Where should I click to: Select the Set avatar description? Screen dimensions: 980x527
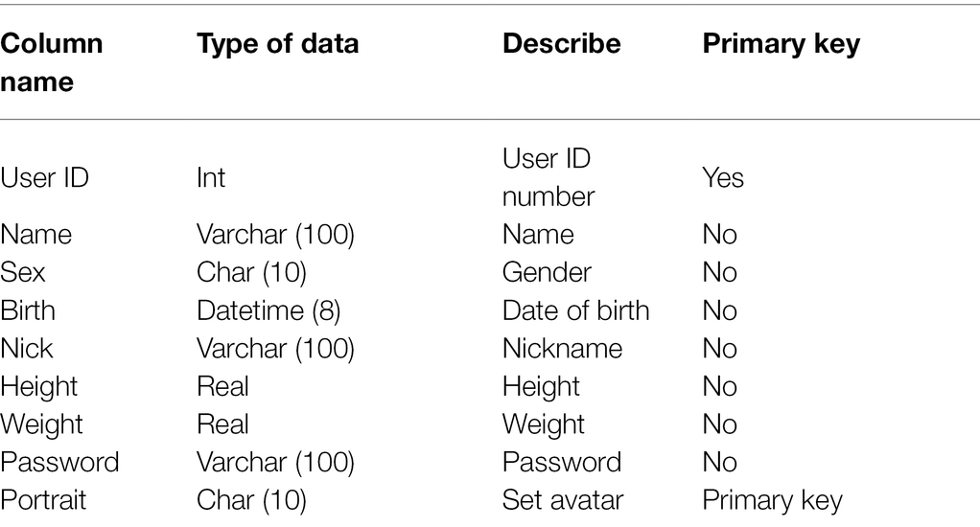563,500
